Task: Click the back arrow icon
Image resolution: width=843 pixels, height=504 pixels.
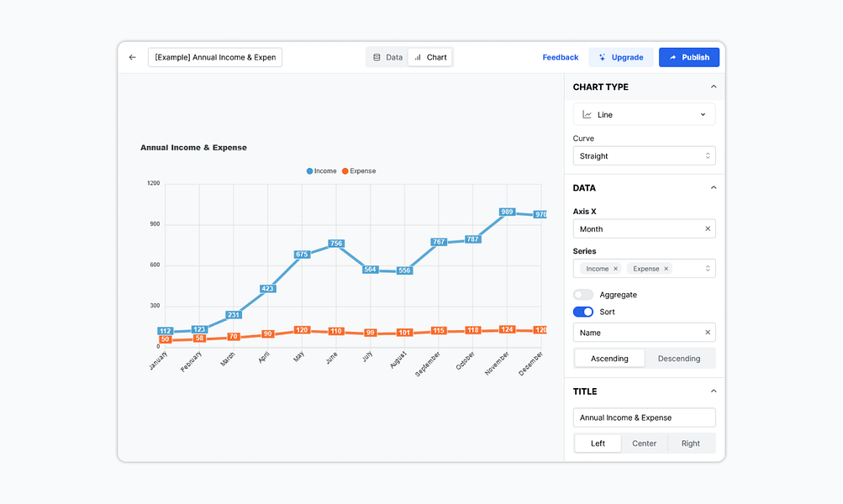Action: point(132,57)
